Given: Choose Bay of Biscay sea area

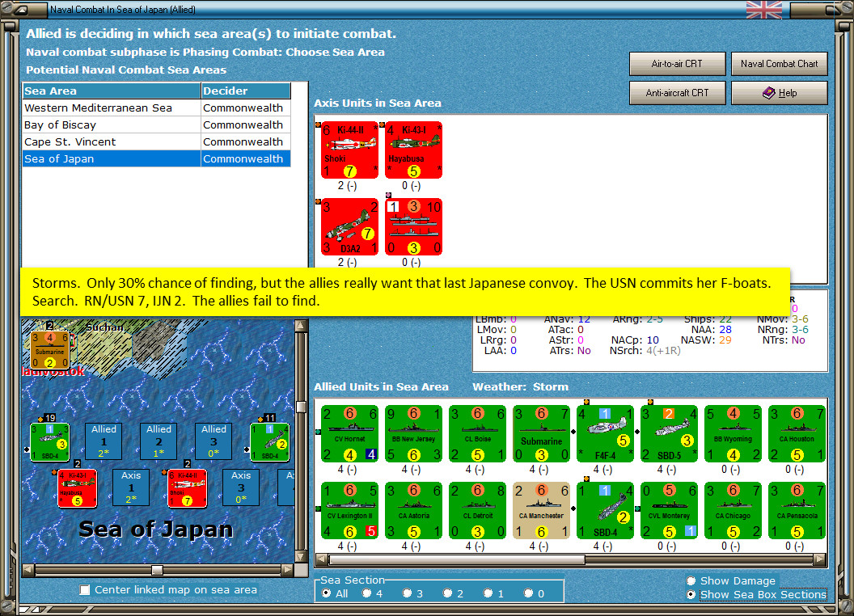Looking at the screenshot, I should point(156,124).
